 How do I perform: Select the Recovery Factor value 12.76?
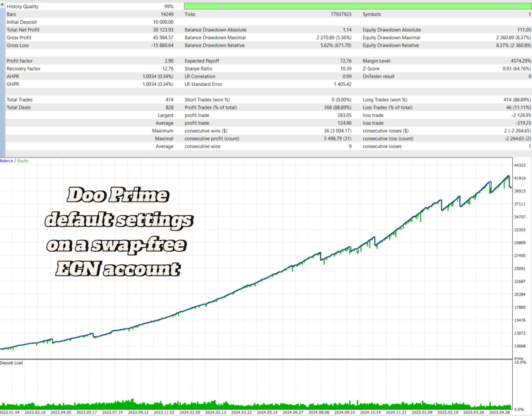167,69
